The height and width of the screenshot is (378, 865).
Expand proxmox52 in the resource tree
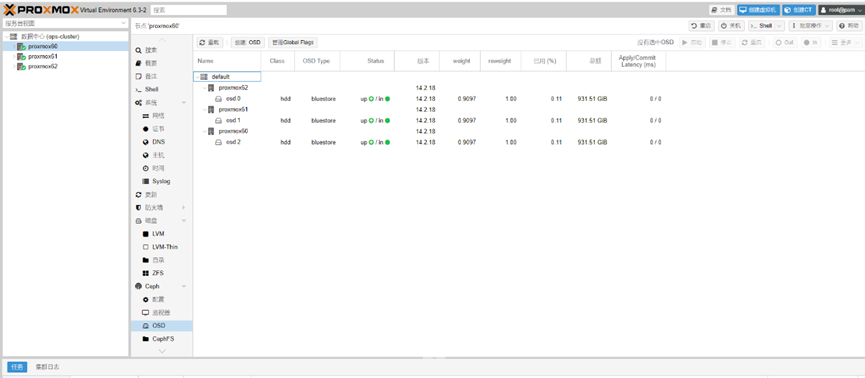pyautogui.click(x=14, y=66)
